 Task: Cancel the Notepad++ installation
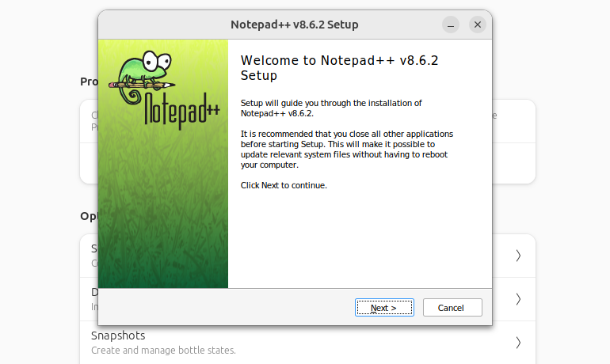452,307
